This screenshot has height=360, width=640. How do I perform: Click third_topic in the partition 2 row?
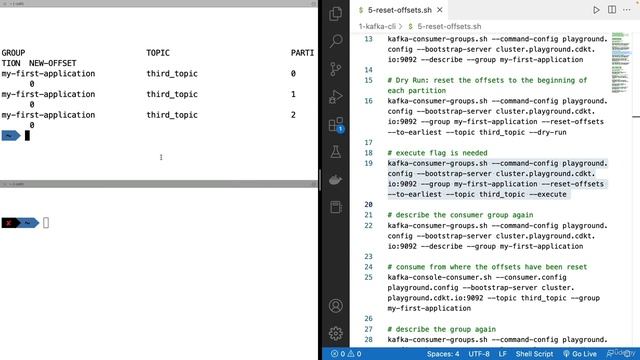point(172,115)
